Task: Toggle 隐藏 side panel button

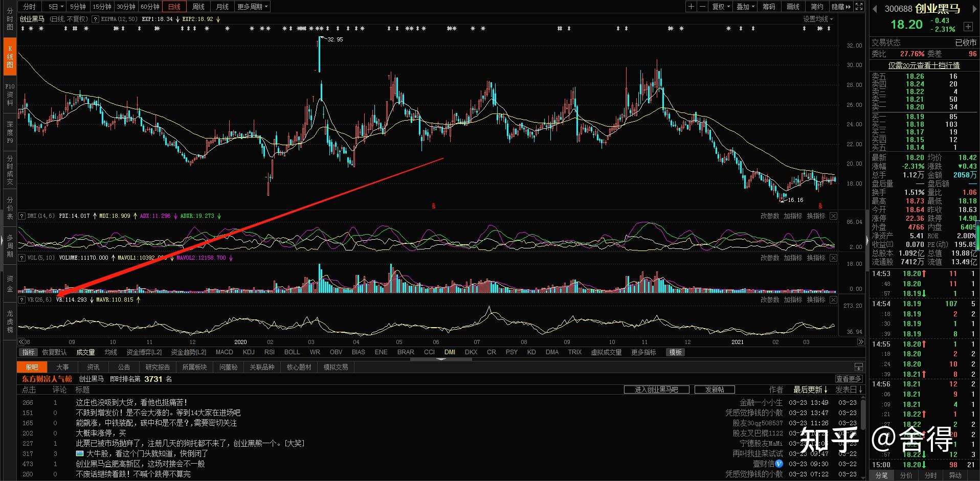Action: (x=841, y=7)
